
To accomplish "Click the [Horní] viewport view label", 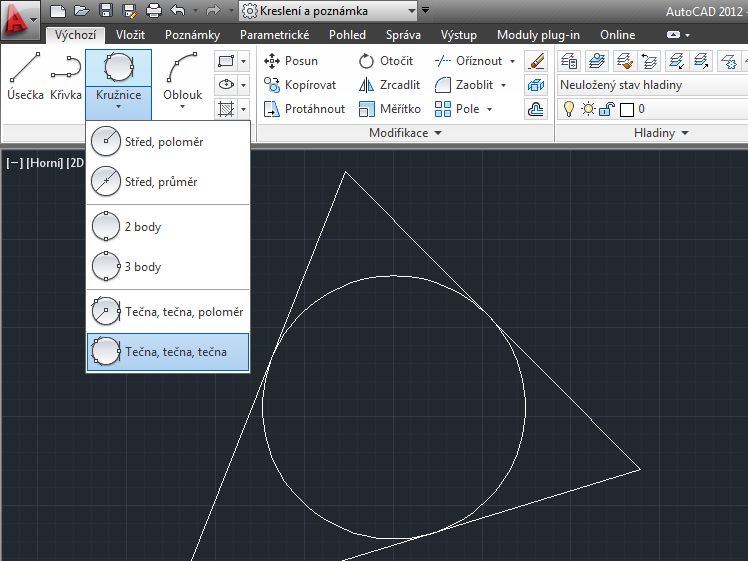I will (x=44, y=163).
